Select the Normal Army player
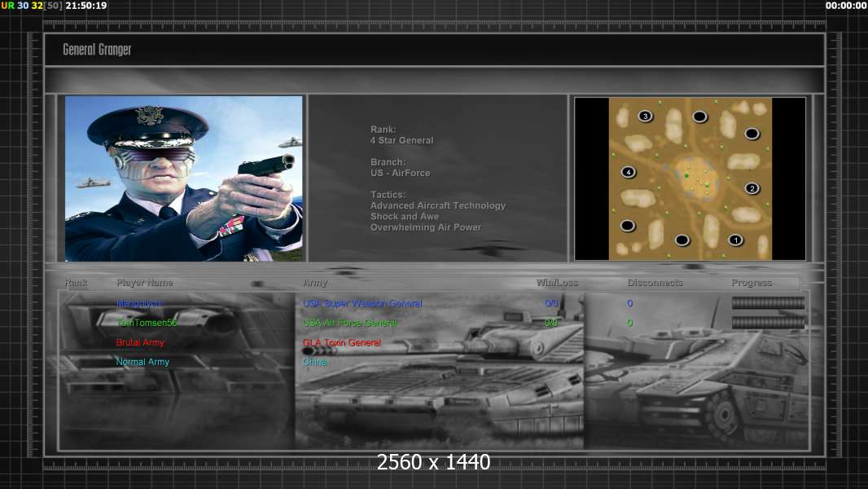 tap(142, 362)
